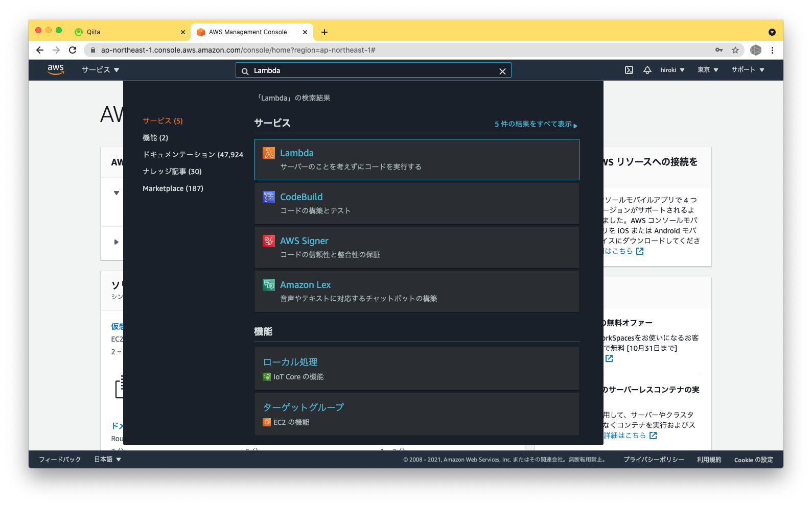Go forward with the browser forward arrow

click(x=56, y=50)
